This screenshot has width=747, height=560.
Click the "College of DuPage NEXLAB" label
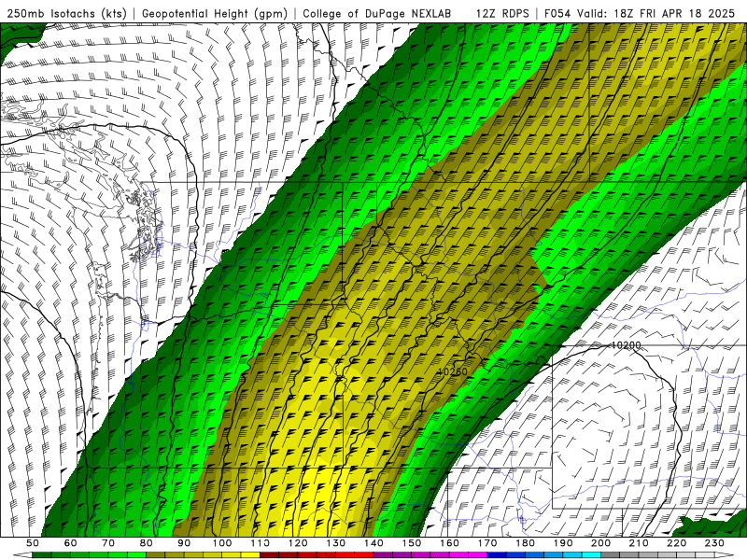click(x=377, y=14)
